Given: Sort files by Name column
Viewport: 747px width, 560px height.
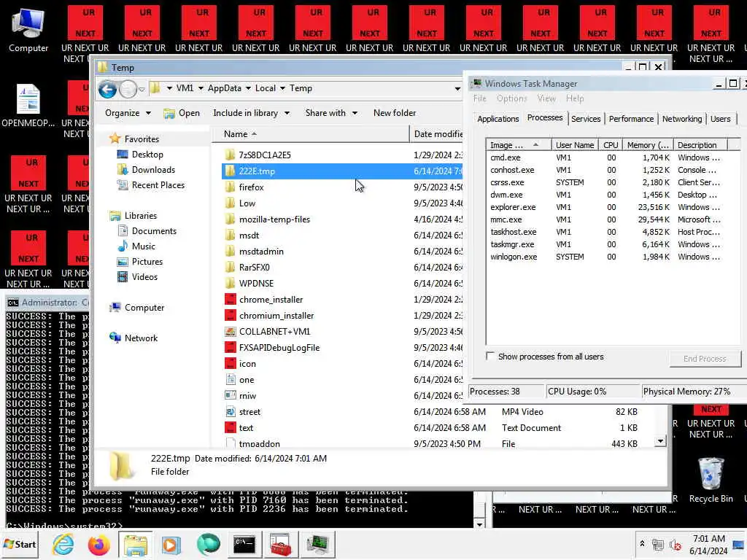Looking at the screenshot, I should (309, 134).
